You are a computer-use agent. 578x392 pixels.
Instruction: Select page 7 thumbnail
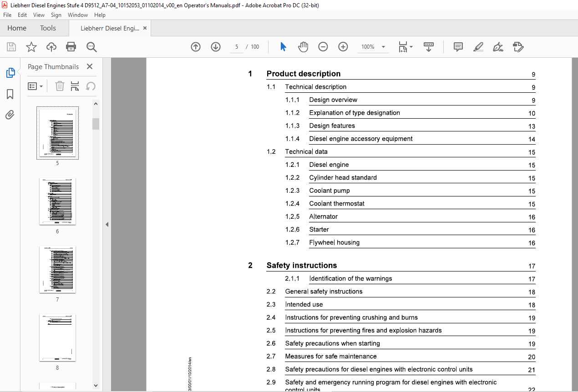pyautogui.click(x=57, y=269)
